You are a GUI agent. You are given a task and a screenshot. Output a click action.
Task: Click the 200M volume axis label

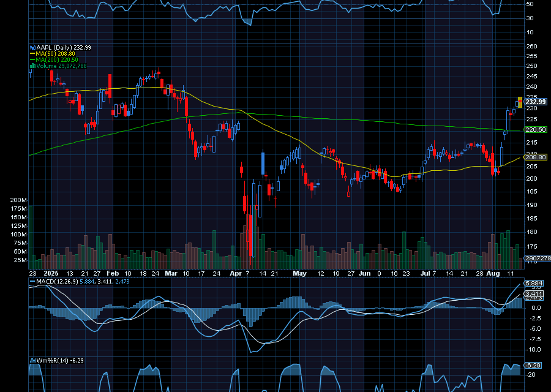(18, 200)
